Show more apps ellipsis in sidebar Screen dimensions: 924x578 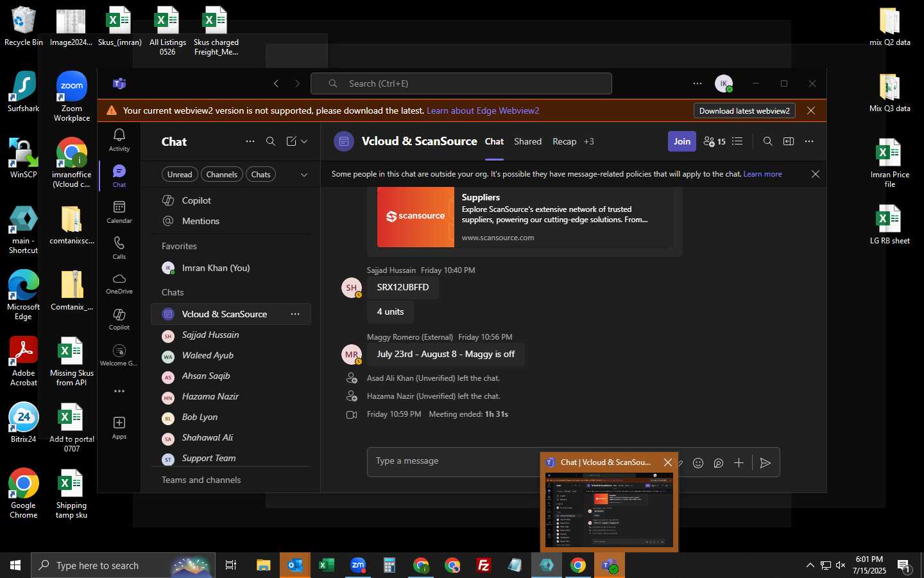click(119, 391)
